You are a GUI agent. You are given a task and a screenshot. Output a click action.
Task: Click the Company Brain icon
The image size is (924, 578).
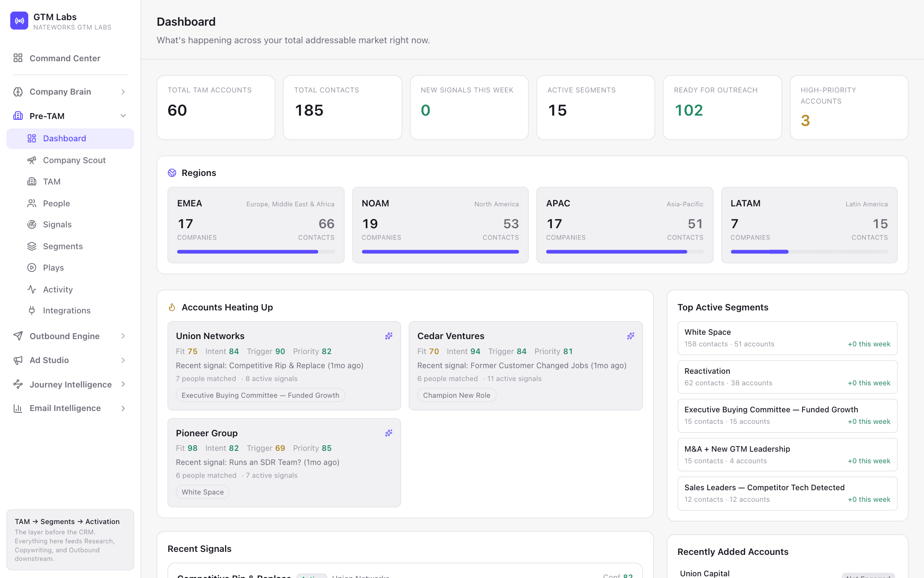[x=18, y=92]
